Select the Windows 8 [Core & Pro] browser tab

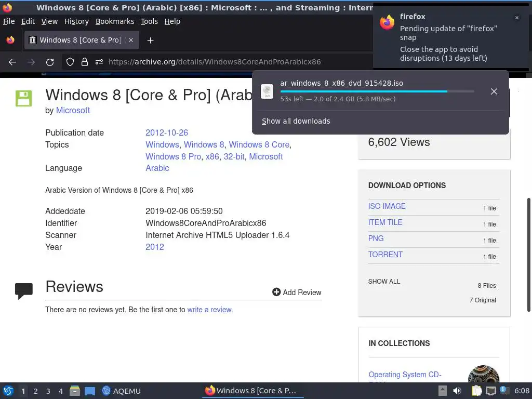click(82, 40)
